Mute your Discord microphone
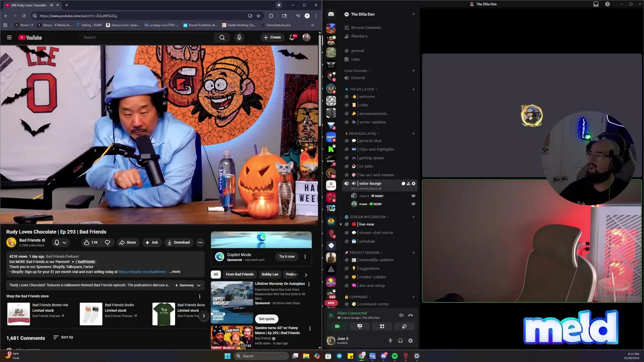 coord(390,341)
